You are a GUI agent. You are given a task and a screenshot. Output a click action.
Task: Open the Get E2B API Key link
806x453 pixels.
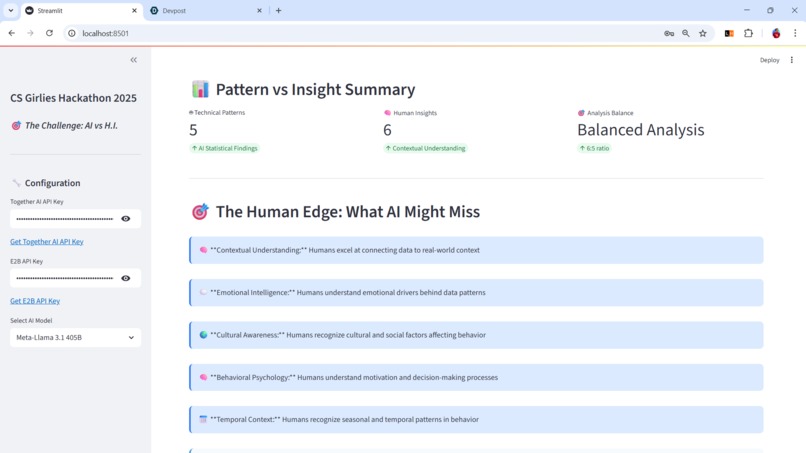pos(35,301)
